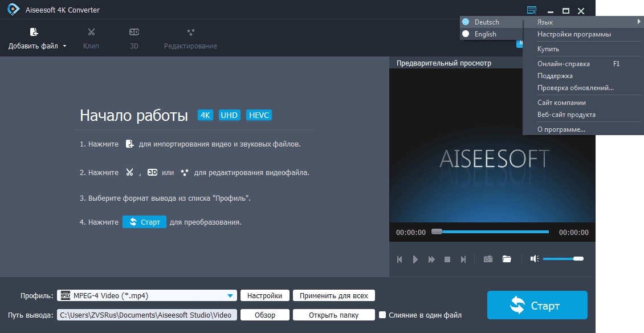Open the Клип scissors tool
Viewport: 644px width, 333px height.
pyautogui.click(x=91, y=32)
